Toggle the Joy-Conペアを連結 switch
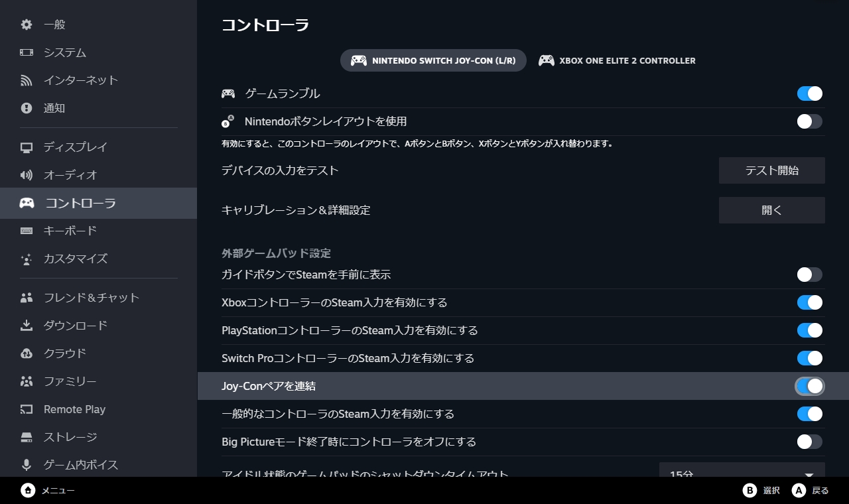 (x=810, y=386)
